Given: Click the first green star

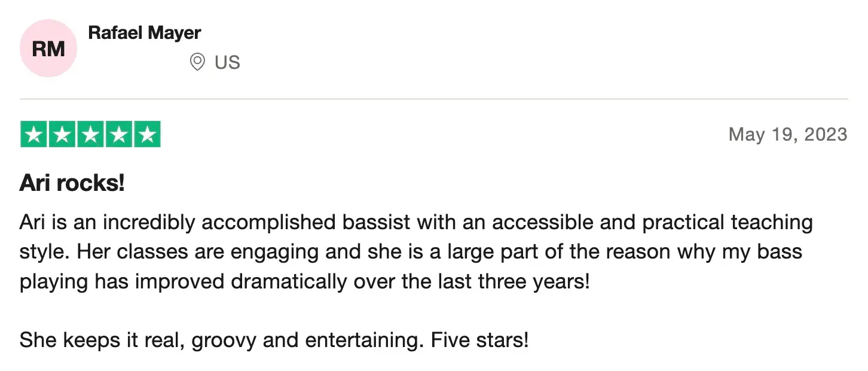Looking at the screenshot, I should [33, 134].
